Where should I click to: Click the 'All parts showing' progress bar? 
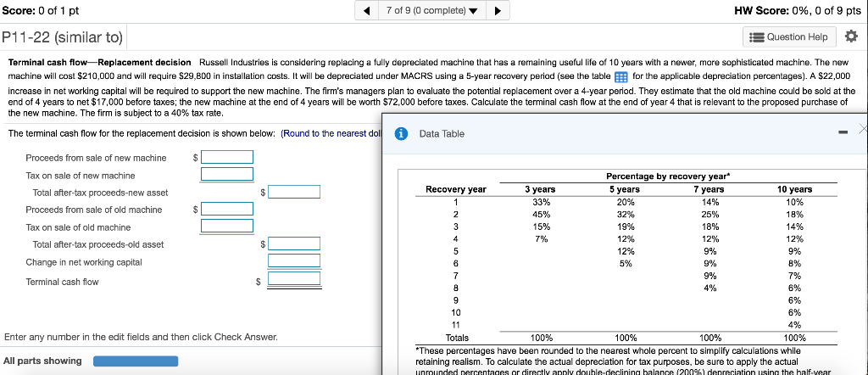pos(136,361)
